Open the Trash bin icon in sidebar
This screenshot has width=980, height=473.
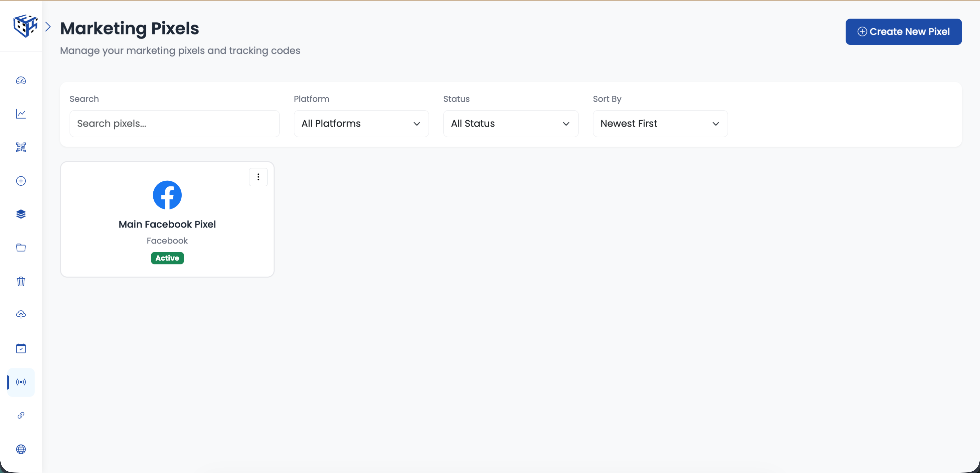coord(21,281)
